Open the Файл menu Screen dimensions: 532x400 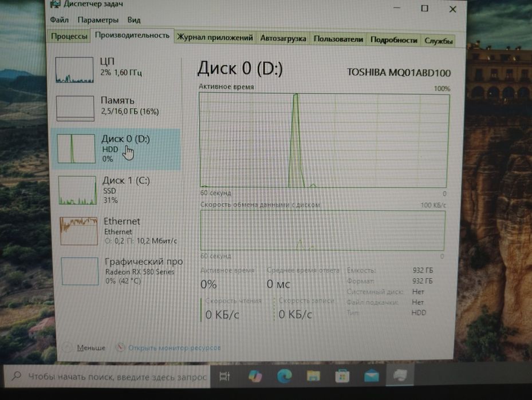60,19
